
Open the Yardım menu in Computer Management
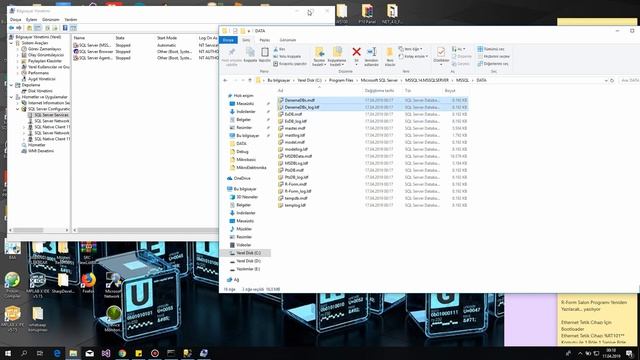coord(71,20)
